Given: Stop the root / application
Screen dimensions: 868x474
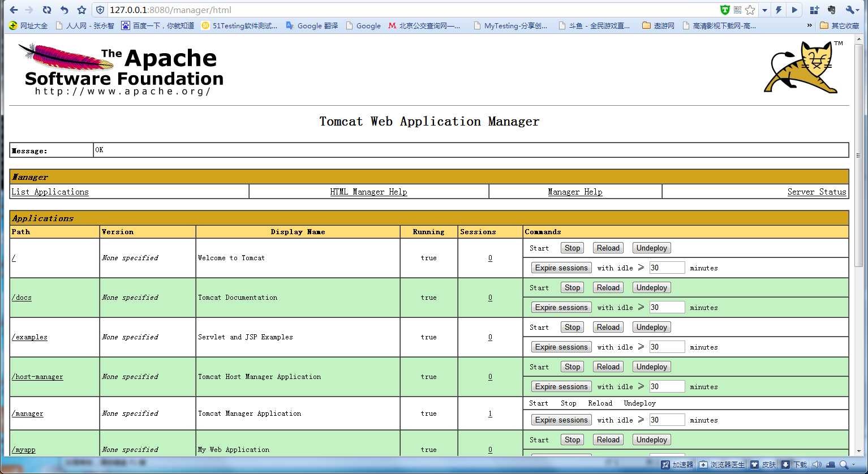Looking at the screenshot, I should pos(572,248).
